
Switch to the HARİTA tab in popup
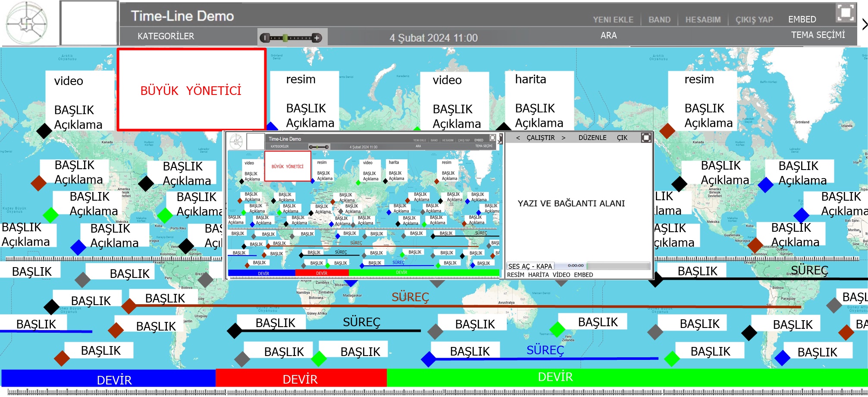(538, 275)
